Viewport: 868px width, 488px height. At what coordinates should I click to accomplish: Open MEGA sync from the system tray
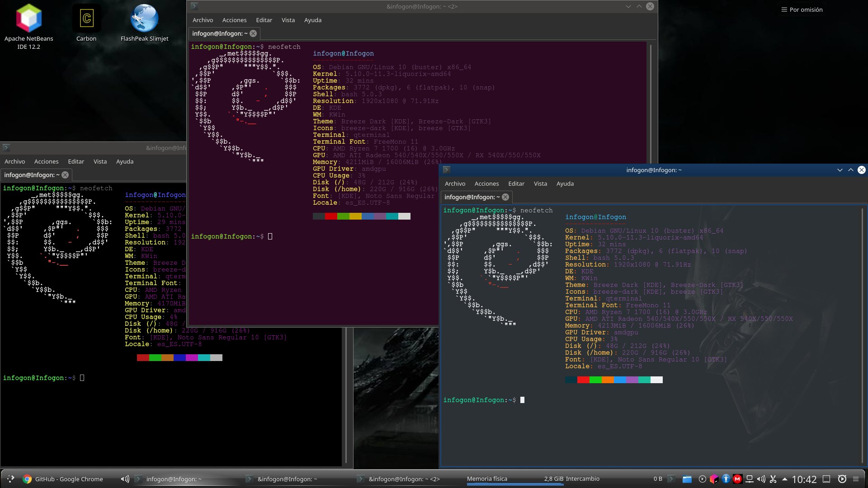pos(737,479)
